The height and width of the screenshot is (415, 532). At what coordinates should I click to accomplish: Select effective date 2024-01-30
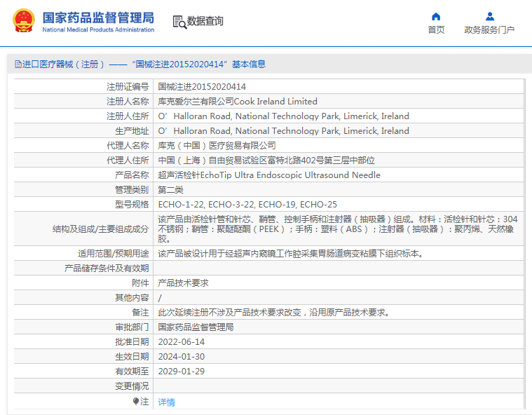(x=182, y=357)
